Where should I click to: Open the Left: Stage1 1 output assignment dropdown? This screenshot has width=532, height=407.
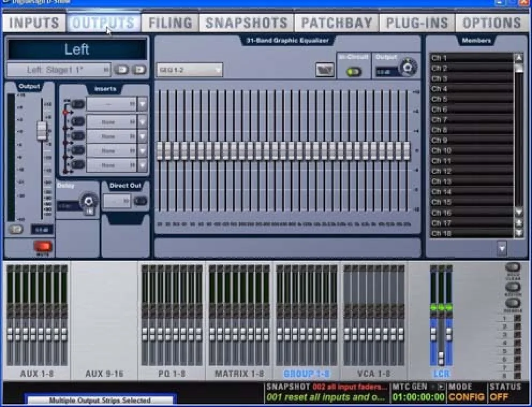coord(59,70)
